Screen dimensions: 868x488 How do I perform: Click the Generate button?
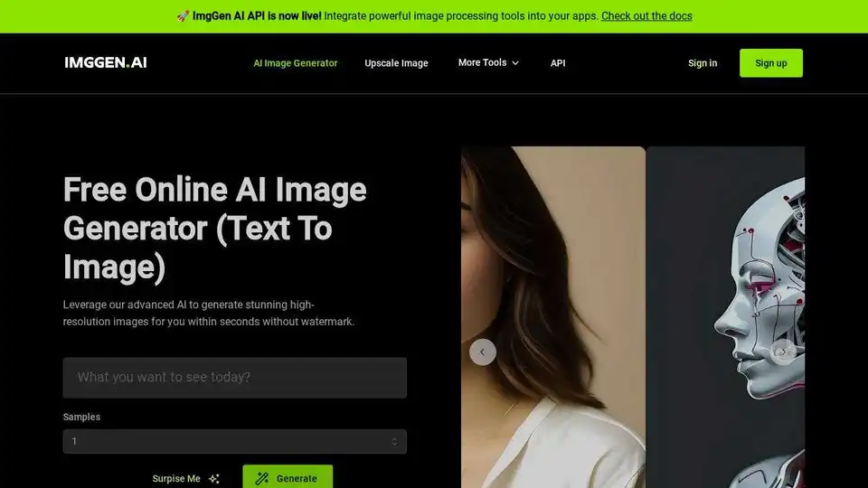tap(288, 477)
